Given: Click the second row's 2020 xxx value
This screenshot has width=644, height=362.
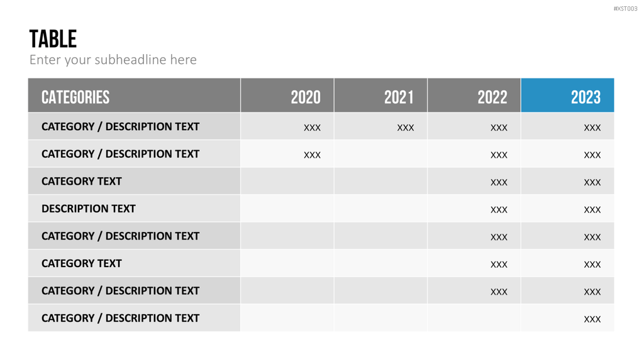Looking at the screenshot, I should click(x=312, y=155).
